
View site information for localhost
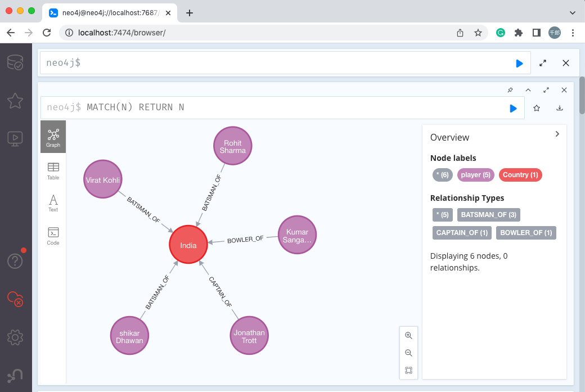tap(69, 33)
